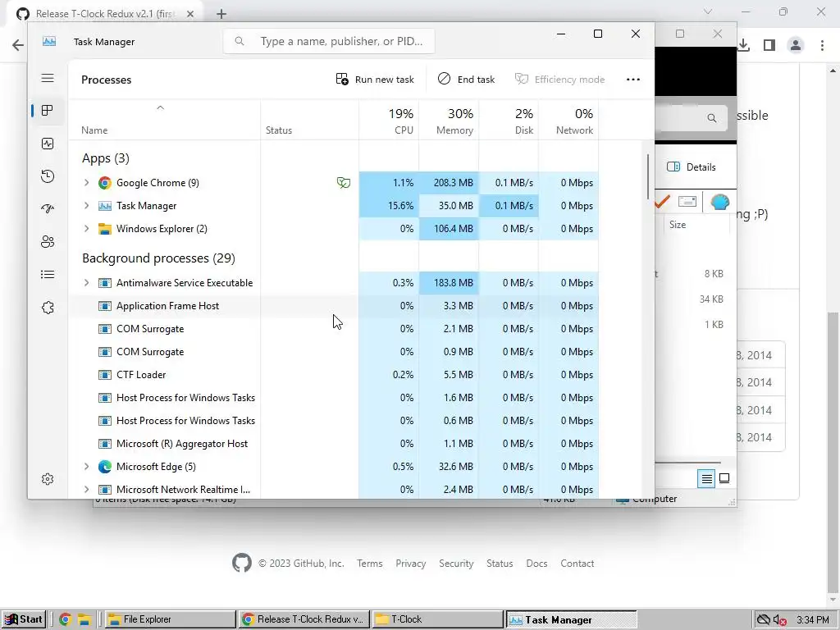Screen dimensions: 840x630
Task: Open Task Manager navigation hamburger menu
Action: click(x=48, y=78)
